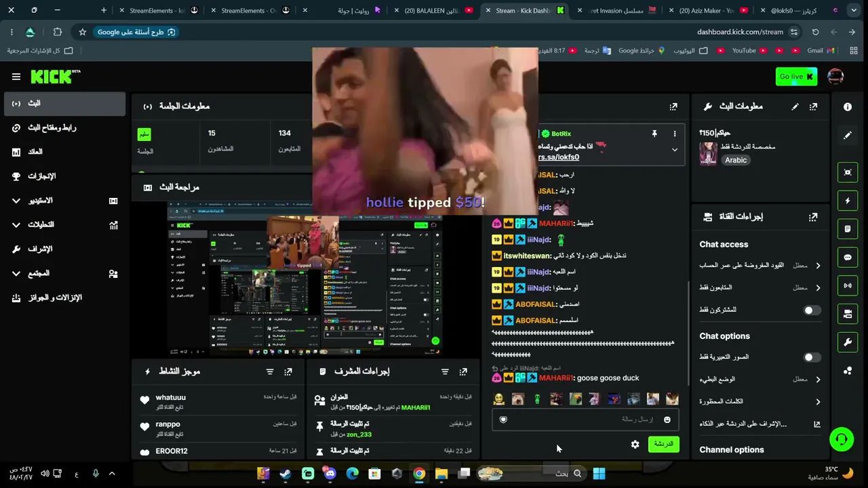The image size is (868, 488).
Task: Open the info icon in the right rail
Action: tap(848, 107)
